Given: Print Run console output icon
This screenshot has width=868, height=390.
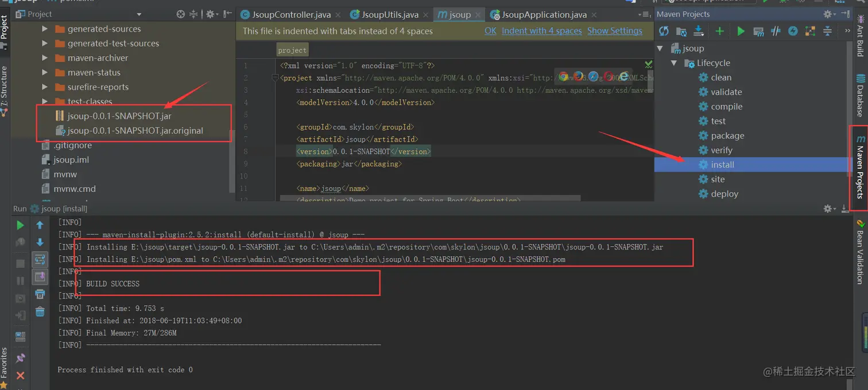Looking at the screenshot, I should coord(40,294).
